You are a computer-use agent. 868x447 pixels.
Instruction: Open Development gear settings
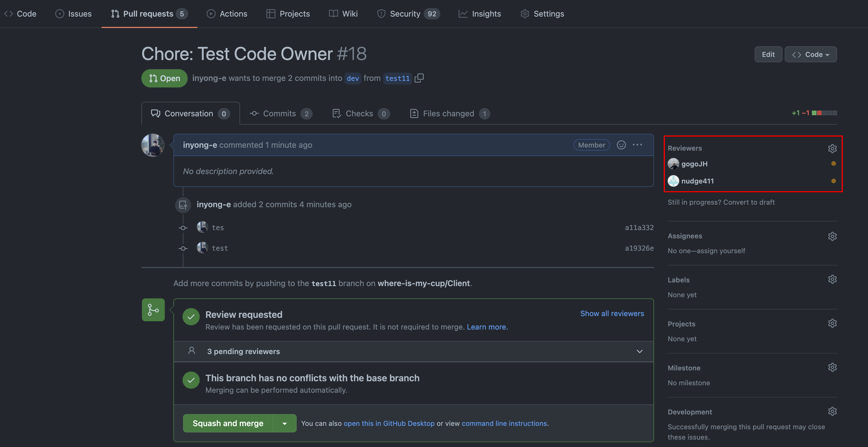(832, 411)
